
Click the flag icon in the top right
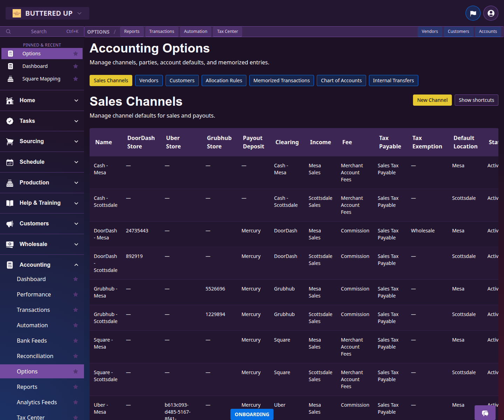pos(473,13)
